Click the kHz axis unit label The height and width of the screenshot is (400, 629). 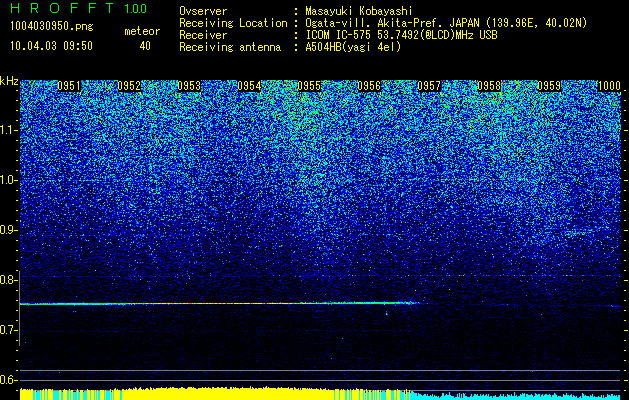pos(9,81)
